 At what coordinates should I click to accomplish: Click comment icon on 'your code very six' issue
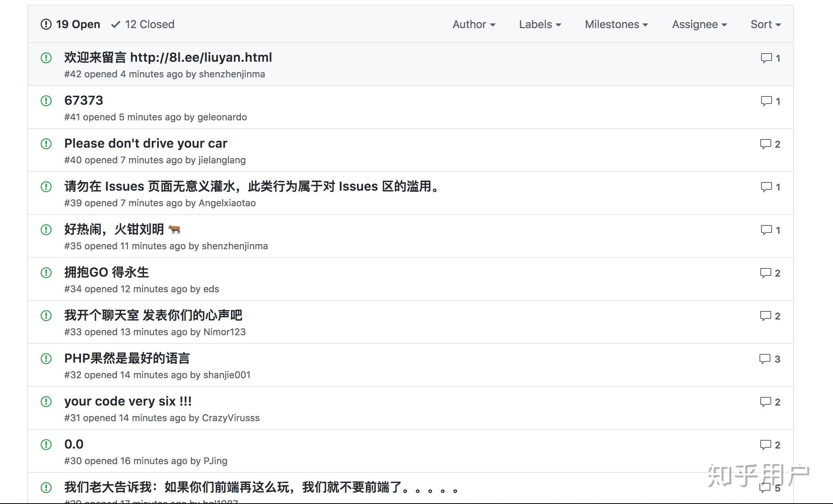pyautogui.click(x=765, y=402)
